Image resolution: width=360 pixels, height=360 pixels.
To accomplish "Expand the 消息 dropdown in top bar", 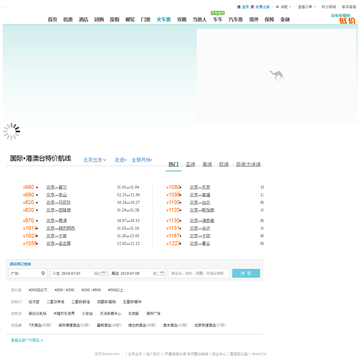I will [284, 7].
